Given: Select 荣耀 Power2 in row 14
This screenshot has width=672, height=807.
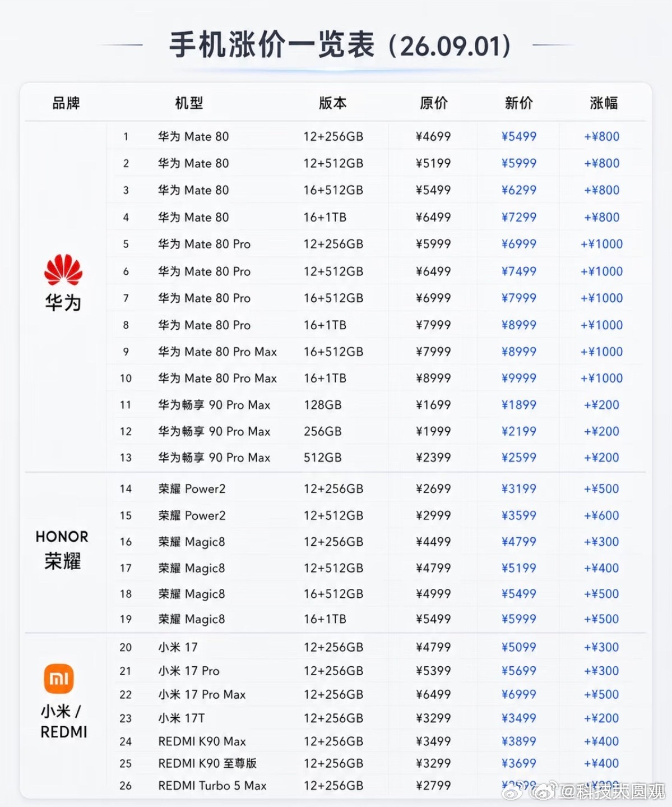Looking at the screenshot, I should [x=192, y=488].
